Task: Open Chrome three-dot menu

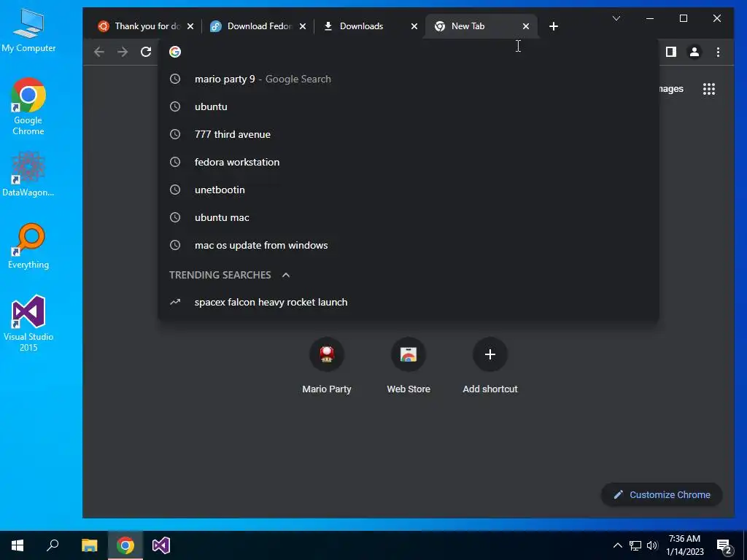Action: pyautogui.click(x=718, y=52)
